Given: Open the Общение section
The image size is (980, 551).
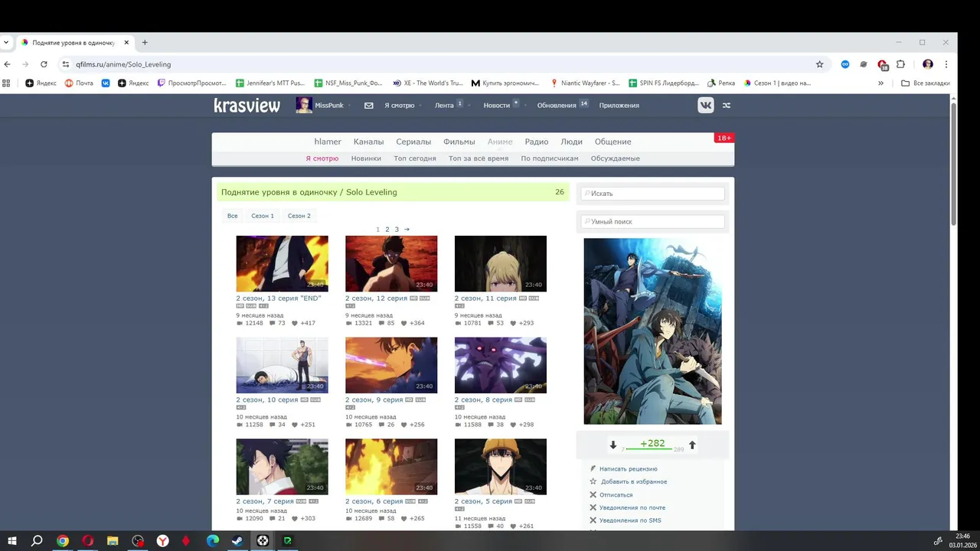Looking at the screenshot, I should coord(612,142).
